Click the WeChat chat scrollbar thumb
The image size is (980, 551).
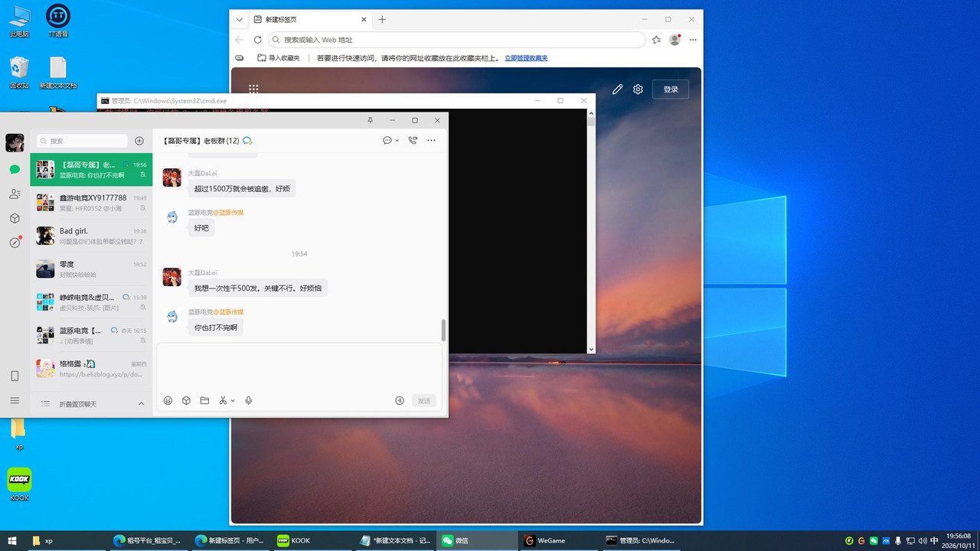(443, 331)
